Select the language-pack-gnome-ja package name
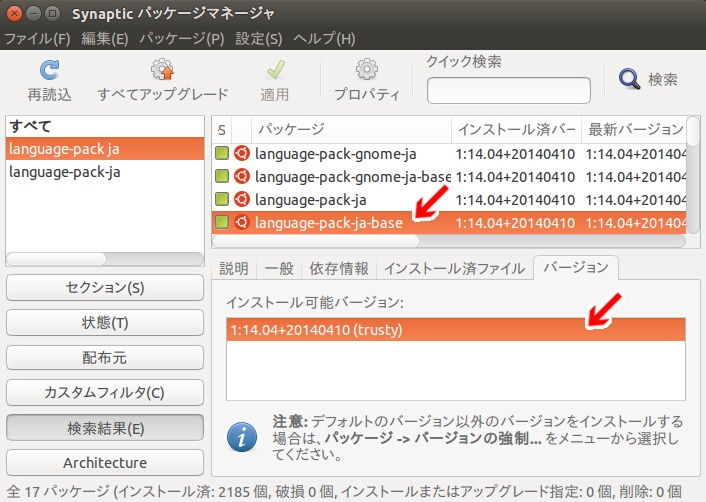The width and height of the screenshot is (706, 502). (335, 154)
